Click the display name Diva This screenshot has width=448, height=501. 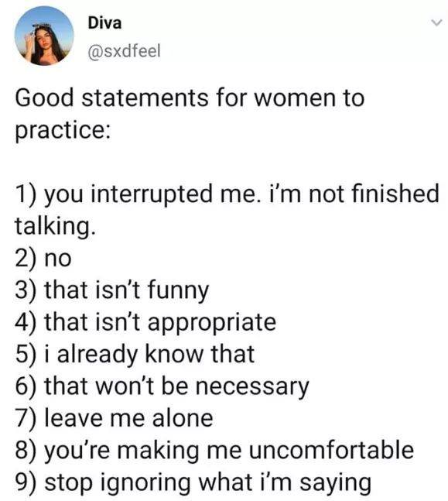[x=104, y=23]
